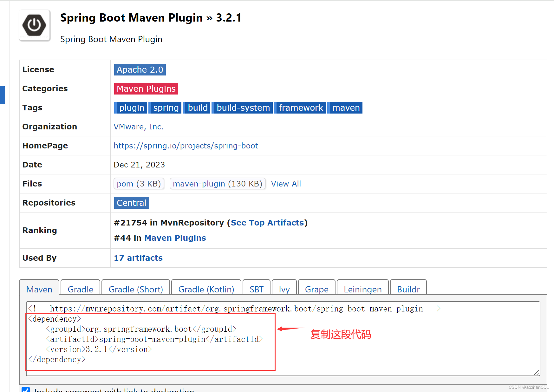The width and height of the screenshot is (554, 392).
Task: Click the '17 artifacts' Used By link
Action: click(x=138, y=258)
